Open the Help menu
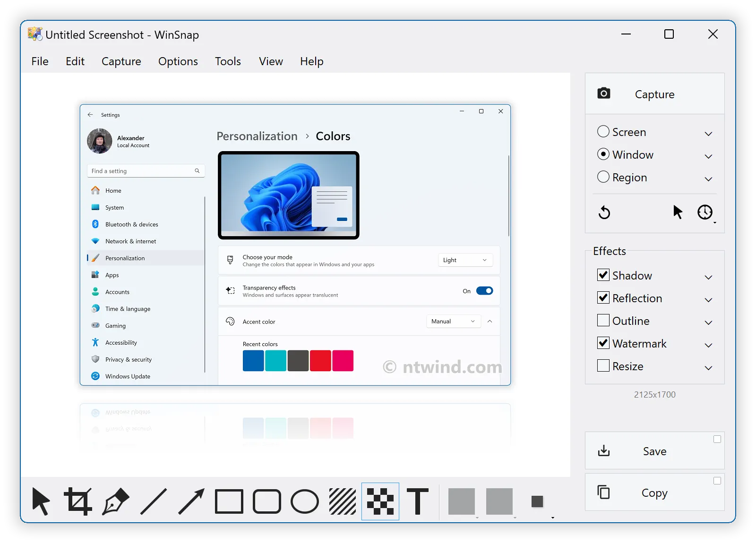Image resolution: width=756 pixels, height=543 pixels. [312, 61]
